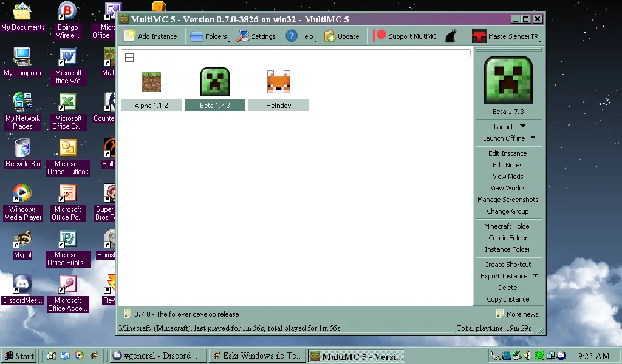Open the Folders dropdown in MultiMC toolbar
622x364 pixels.
(x=210, y=36)
